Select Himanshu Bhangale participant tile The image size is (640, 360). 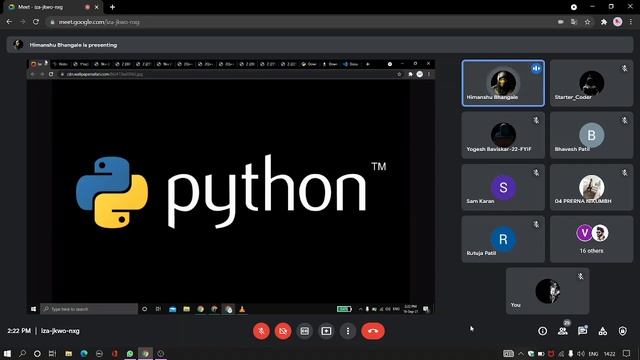point(503,83)
